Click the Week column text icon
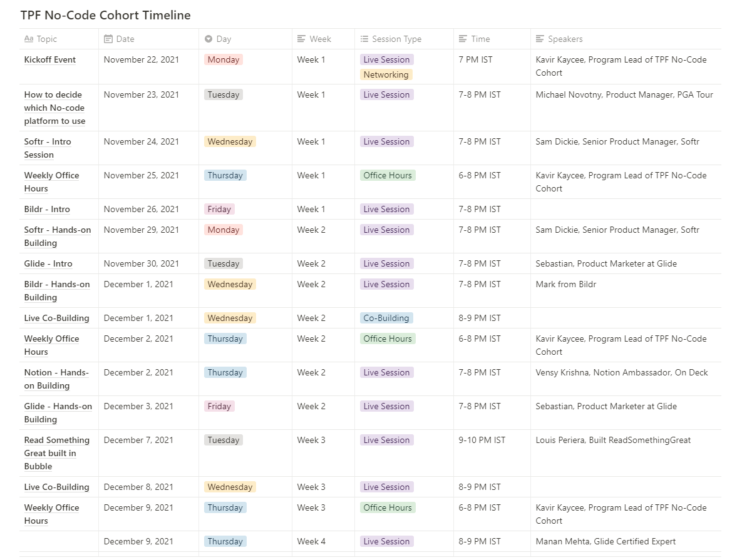Screen dimensions: 742x560 [x=301, y=39]
